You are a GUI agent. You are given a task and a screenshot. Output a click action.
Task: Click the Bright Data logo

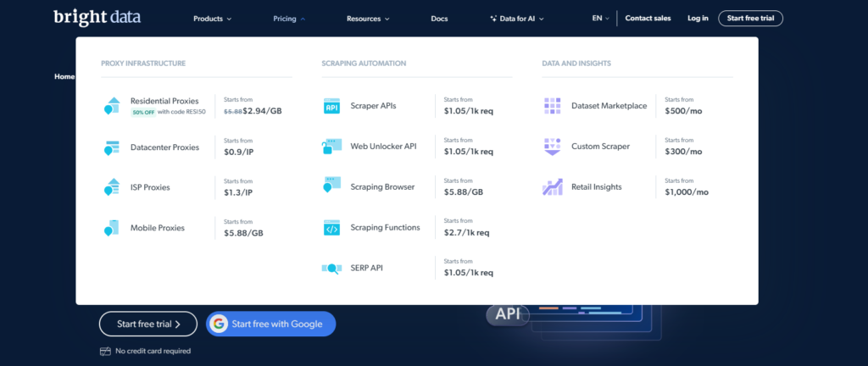(x=97, y=17)
